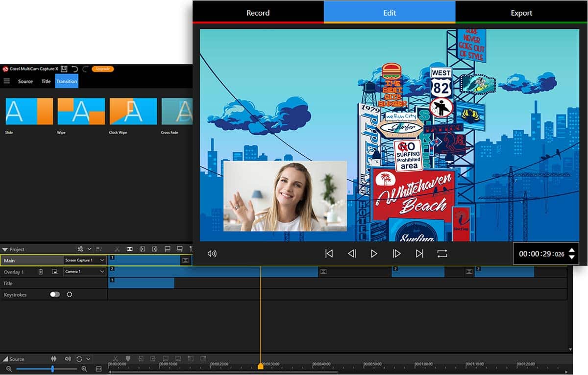
Task: Open Keystrokes settings gear
Action: point(70,295)
